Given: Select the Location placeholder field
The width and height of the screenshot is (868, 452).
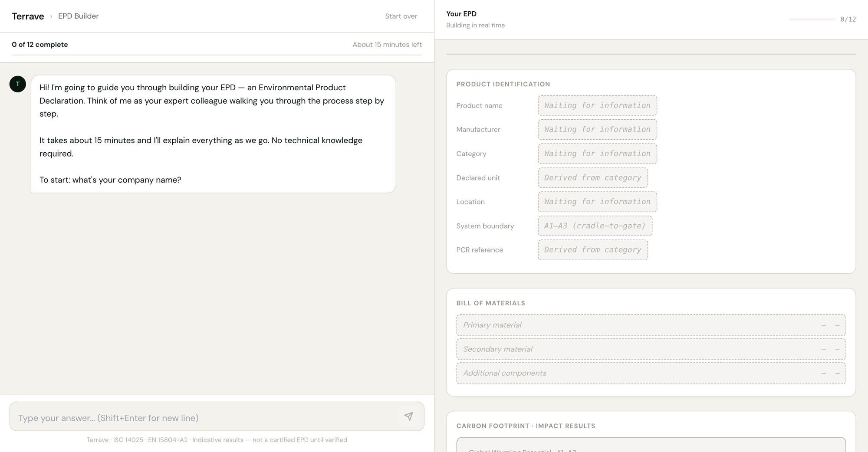Looking at the screenshot, I should [597, 202].
